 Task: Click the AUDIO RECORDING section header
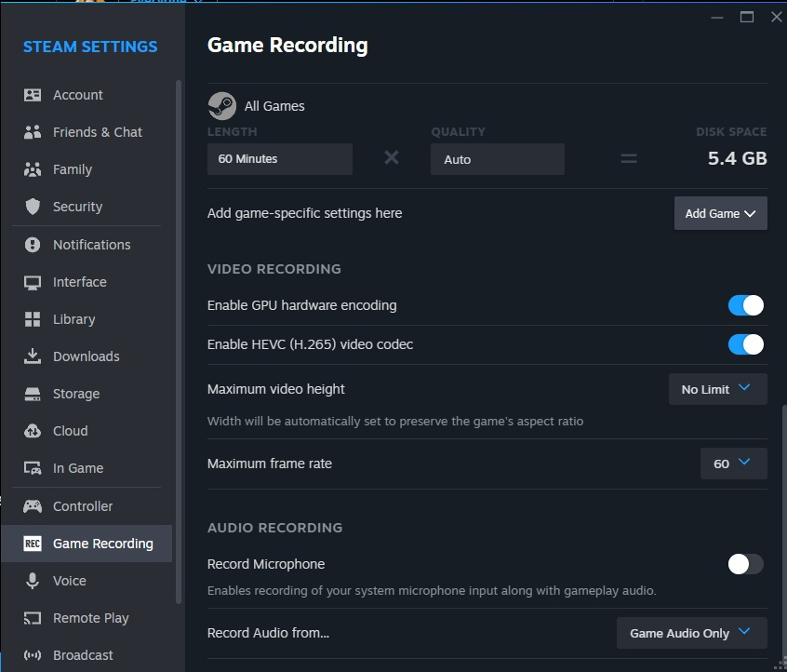tap(275, 528)
